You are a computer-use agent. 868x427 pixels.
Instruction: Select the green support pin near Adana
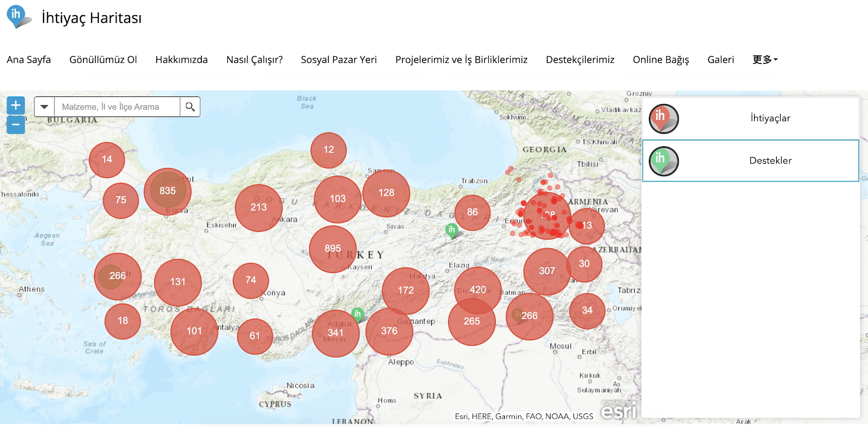click(358, 314)
